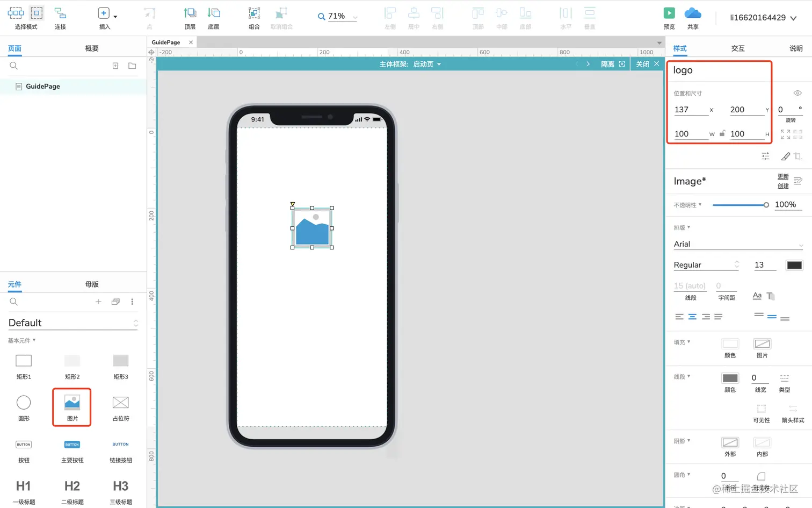This screenshot has width=812, height=508.
Task: Click the X position field showing 137
Action: (x=691, y=110)
